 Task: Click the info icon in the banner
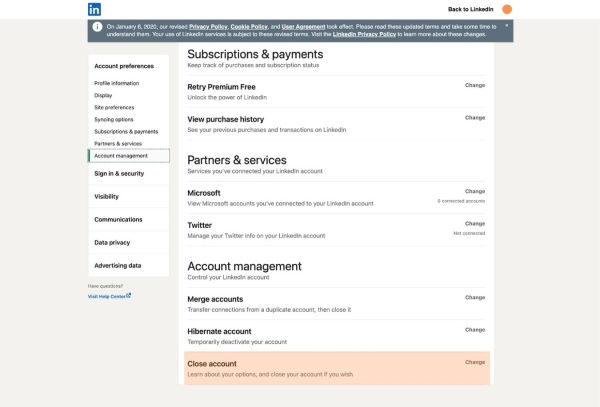97,27
